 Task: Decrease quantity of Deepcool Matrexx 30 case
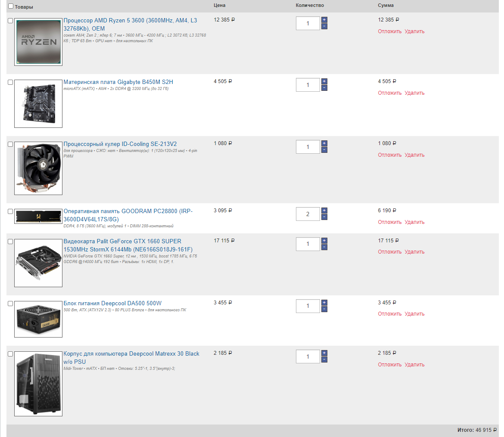pos(324,360)
